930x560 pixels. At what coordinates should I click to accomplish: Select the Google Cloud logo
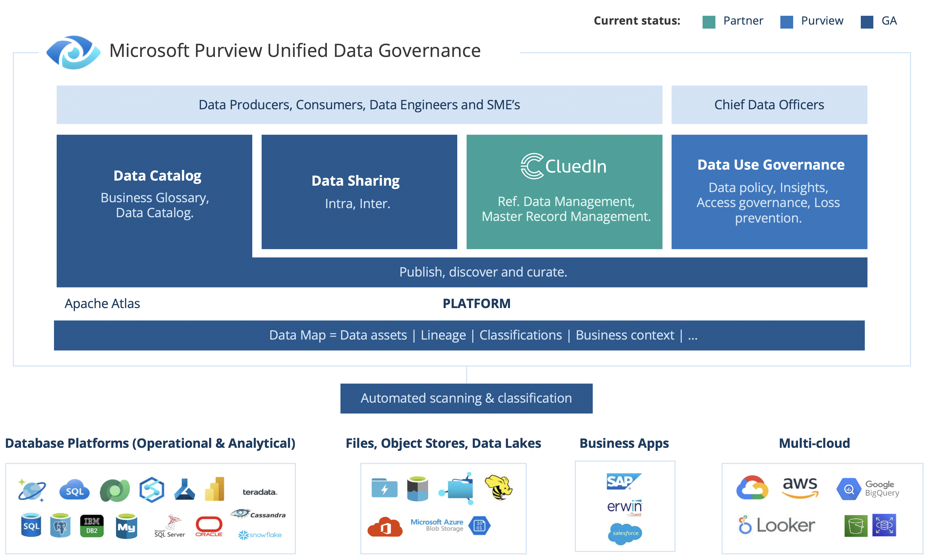[752, 488]
